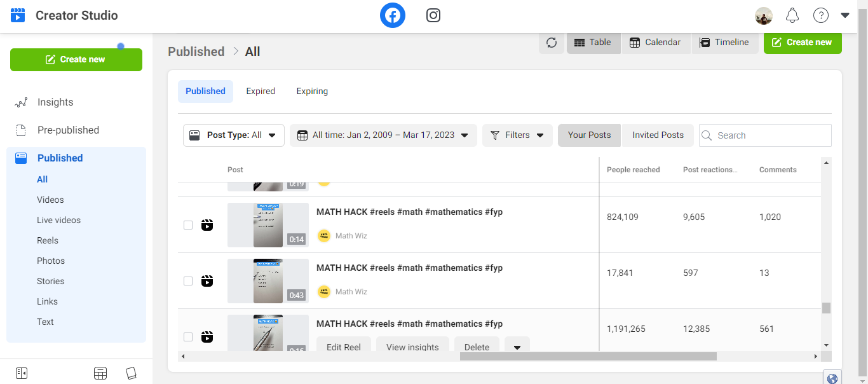
Task: Open the Post Type dropdown
Action: (x=234, y=135)
